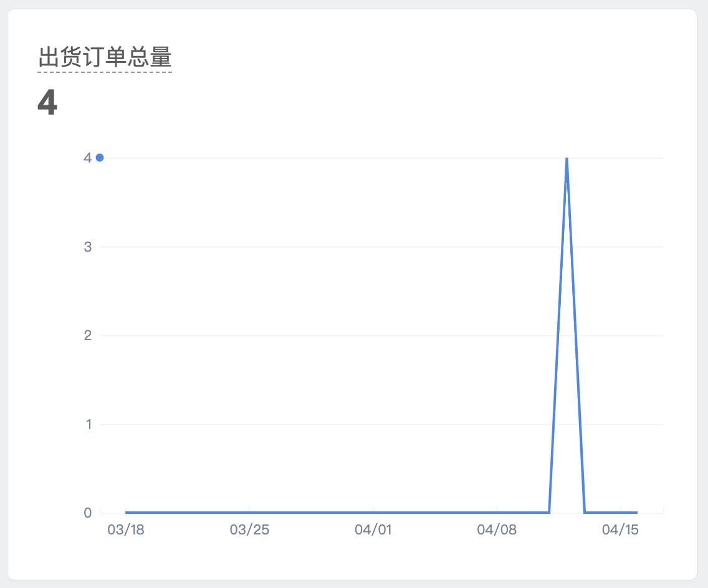Click the blue dot at y-axis 4
This screenshot has width=708, height=588.
point(100,158)
